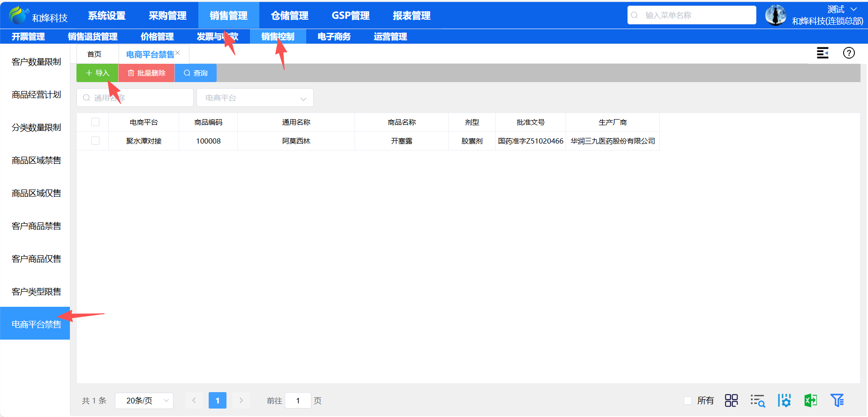Screen dimensions: 868x417
Task: Open the 仓储管理 top menu
Action: (x=289, y=15)
